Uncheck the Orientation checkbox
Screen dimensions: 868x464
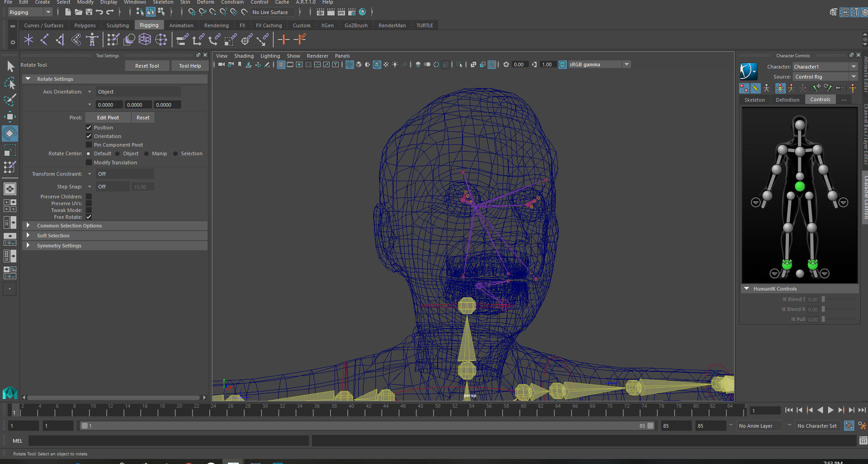pyautogui.click(x=89, y=136)
